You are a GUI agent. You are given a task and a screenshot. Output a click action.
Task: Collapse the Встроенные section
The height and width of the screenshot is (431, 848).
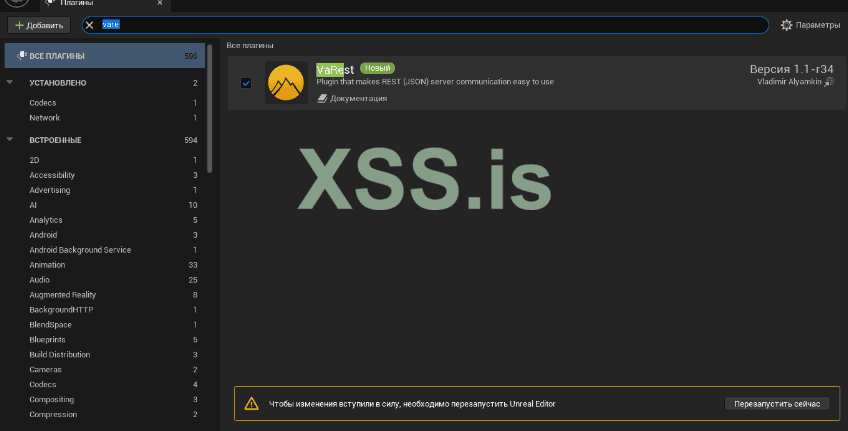click(10, 140)
